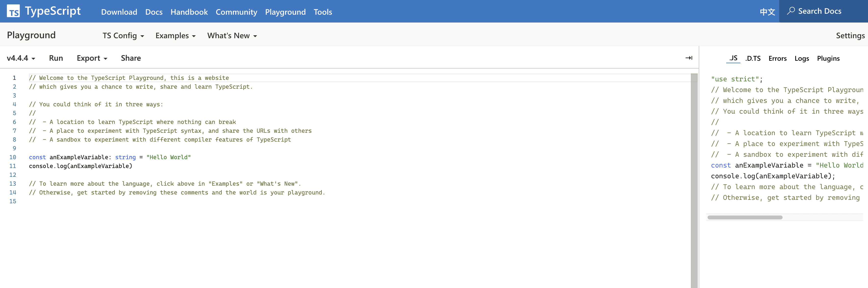
Task: Open the Errors tab
Action: pos(777,59)
